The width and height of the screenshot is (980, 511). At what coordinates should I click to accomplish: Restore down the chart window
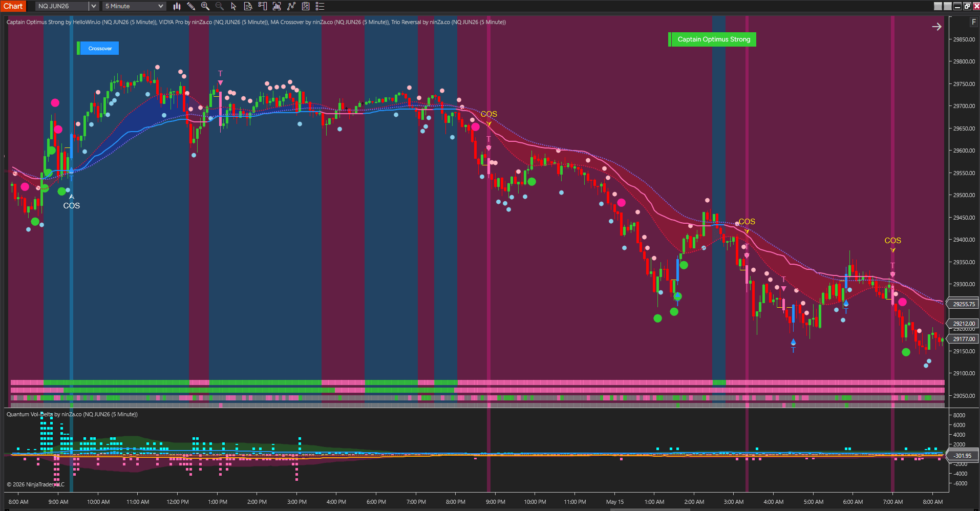click(967, 6)
